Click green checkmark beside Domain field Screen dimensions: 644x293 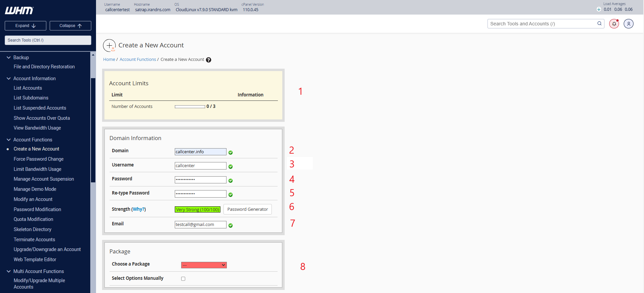(x=231, y=153)
